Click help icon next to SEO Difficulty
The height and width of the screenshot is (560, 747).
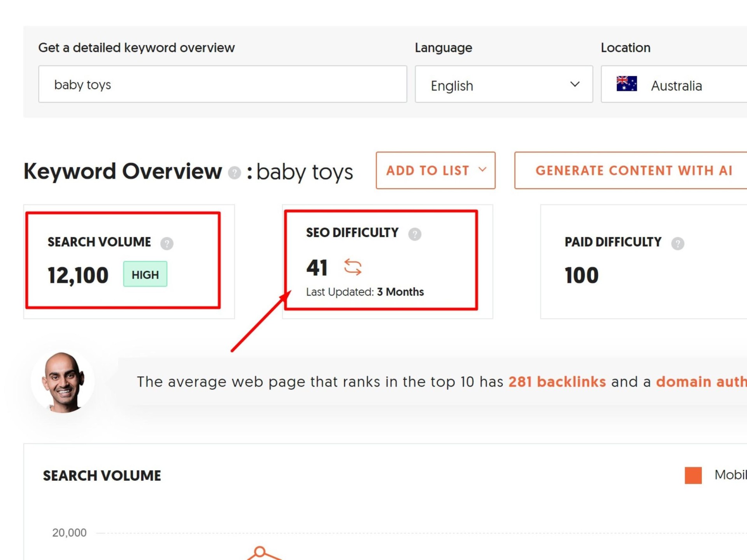(x=414, y=234)
